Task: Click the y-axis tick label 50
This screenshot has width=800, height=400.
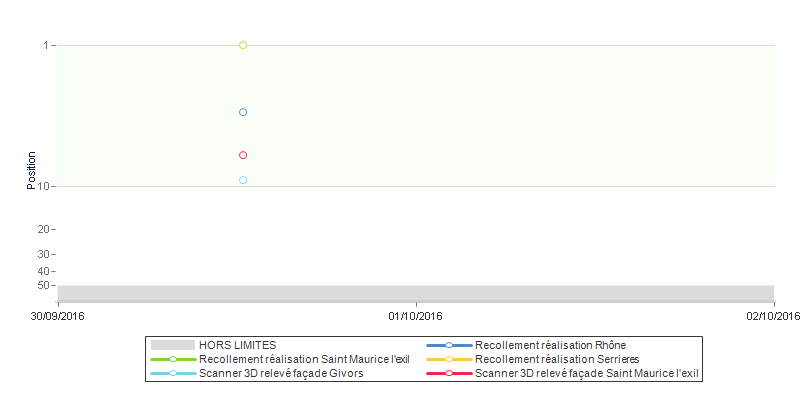Action: (43, 285)
